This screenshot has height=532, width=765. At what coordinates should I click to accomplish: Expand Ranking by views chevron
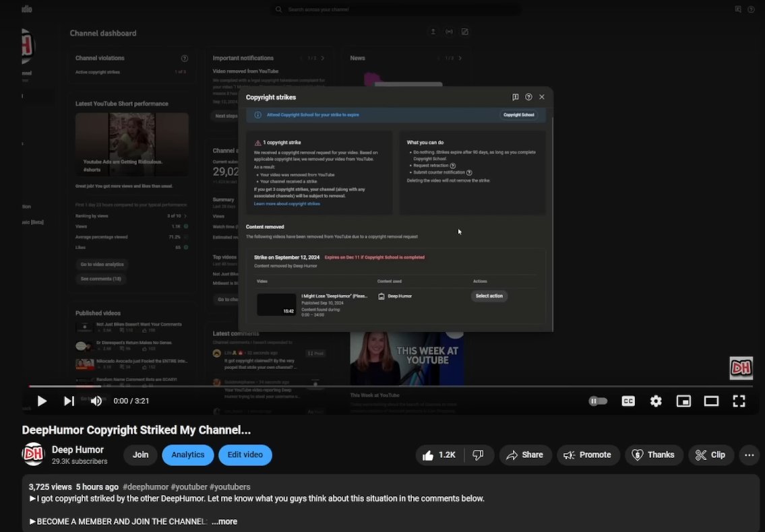point(185,216)
